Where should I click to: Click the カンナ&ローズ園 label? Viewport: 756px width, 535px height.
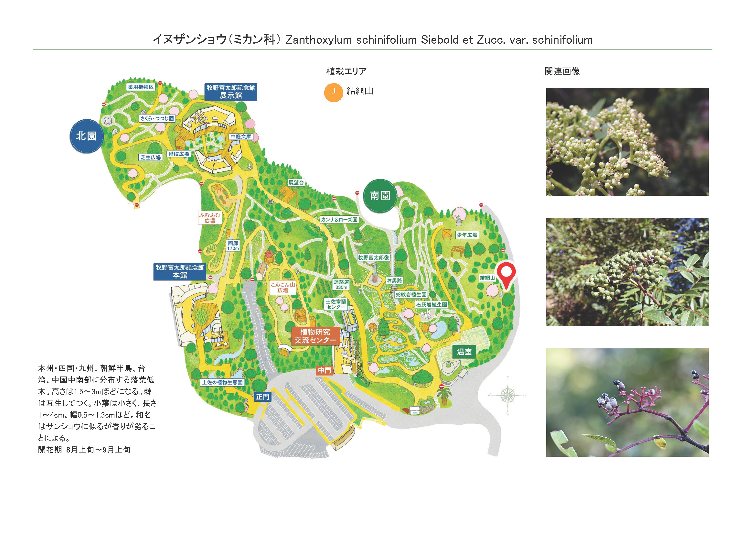tap(339, 220)
